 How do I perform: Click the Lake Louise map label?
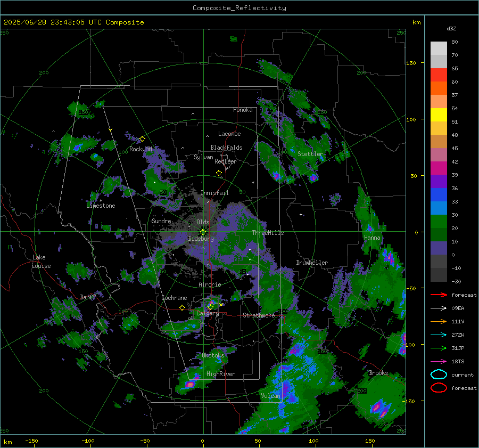point(41,262)
